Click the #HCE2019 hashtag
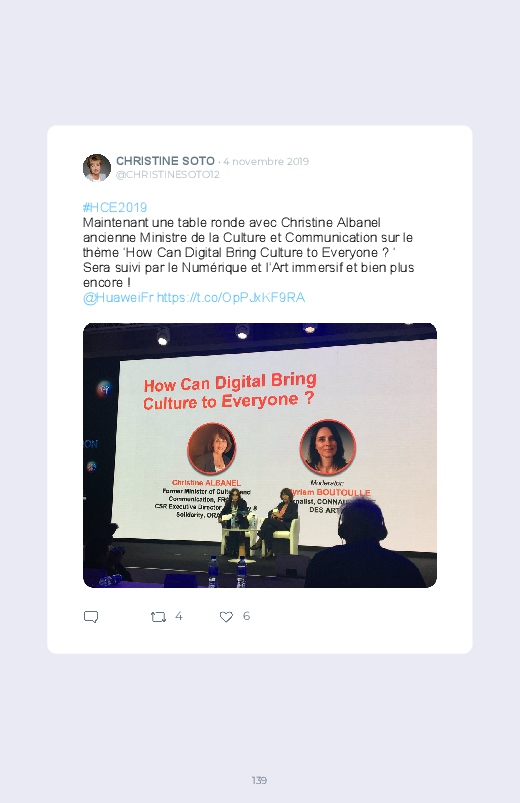 (115, 207)
